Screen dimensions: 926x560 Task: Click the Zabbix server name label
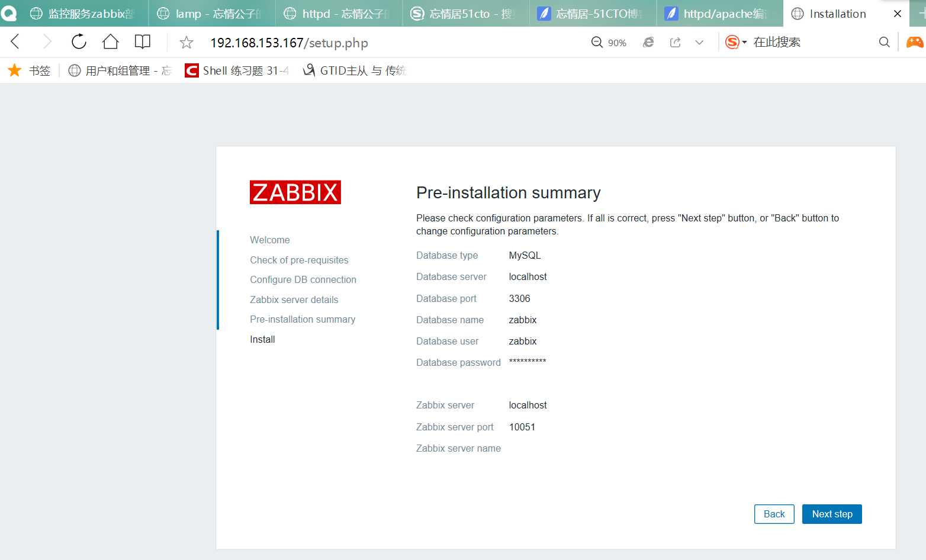458,448
